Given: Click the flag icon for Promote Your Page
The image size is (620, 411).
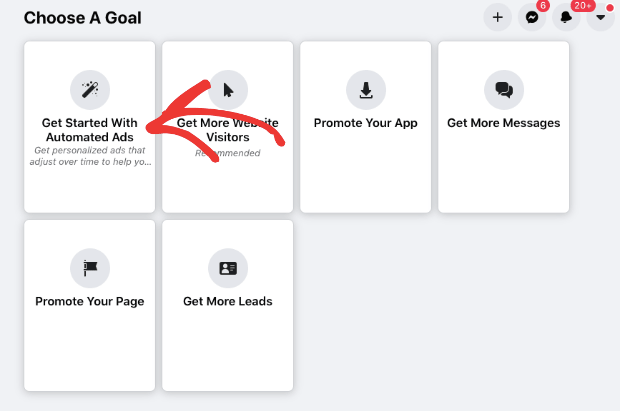Looking at the screenshot, I should click(90, 268).
